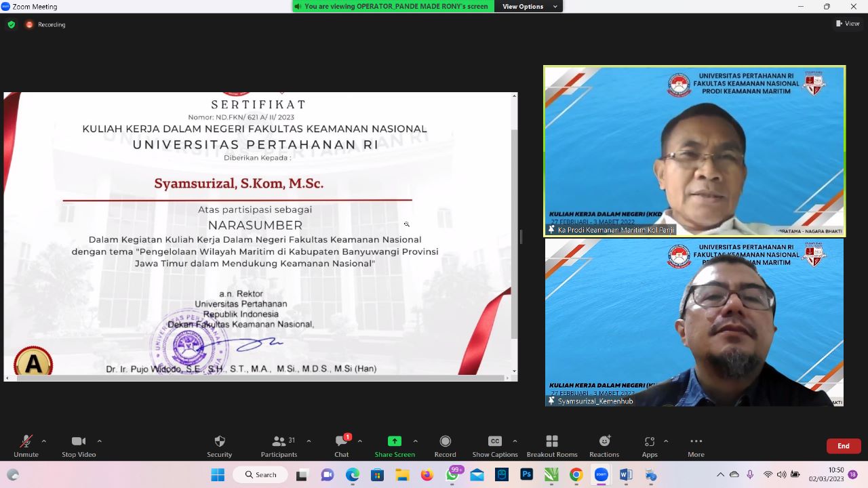Image resolution: width=868 pixels, height=488 pixels.
Task: Click the green 'You are viewing' screen banner
Action: tap(393, 6)
